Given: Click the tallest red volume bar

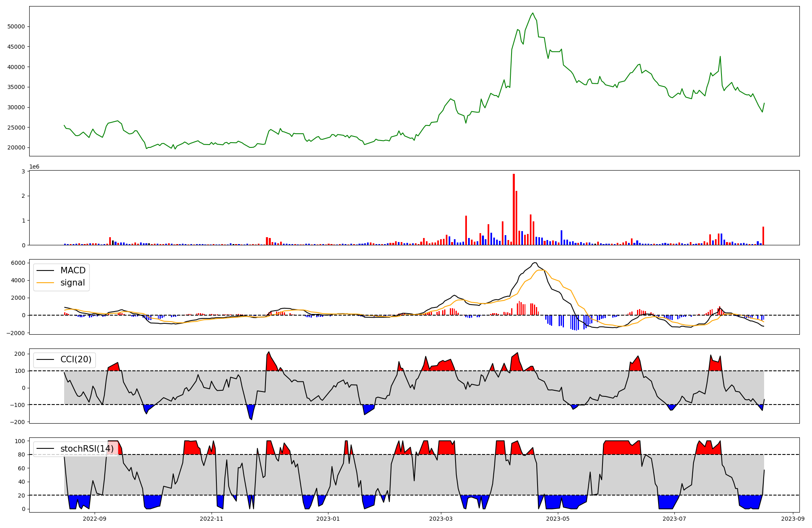Looking at the screenshot, I should click(x=514, y=209).
